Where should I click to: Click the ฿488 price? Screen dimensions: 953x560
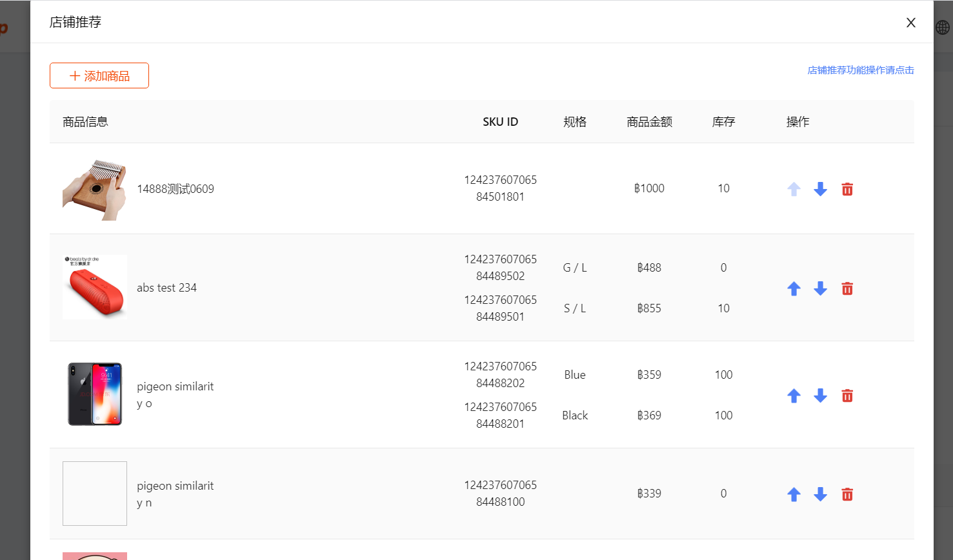click(x=649, y=268)
